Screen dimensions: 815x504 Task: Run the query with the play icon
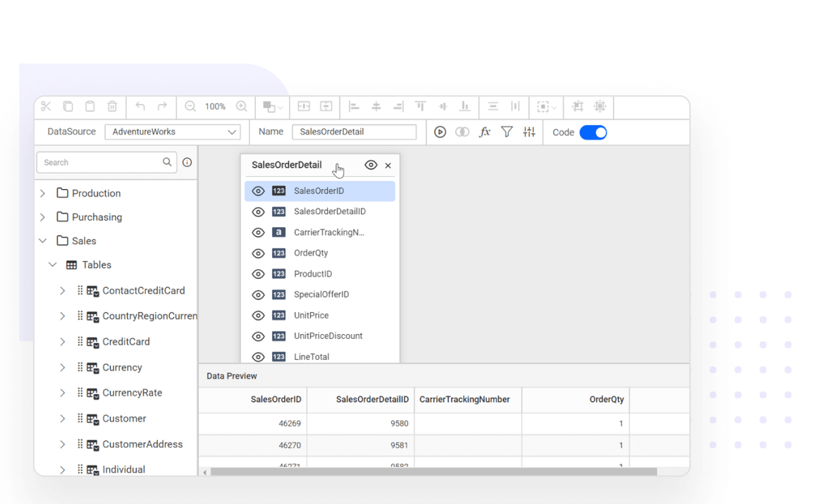click(440, 132)
